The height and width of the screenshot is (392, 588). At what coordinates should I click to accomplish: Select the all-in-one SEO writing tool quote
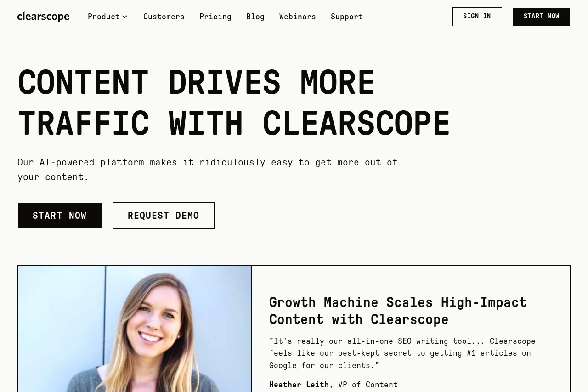coord(402,353)
